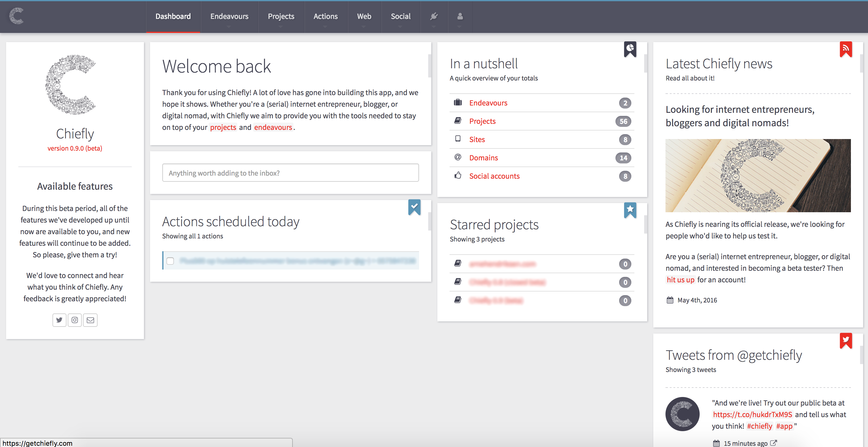Open Sites from the nutshell list
This screenshot has width=868, height=447.
pos(477,139)
